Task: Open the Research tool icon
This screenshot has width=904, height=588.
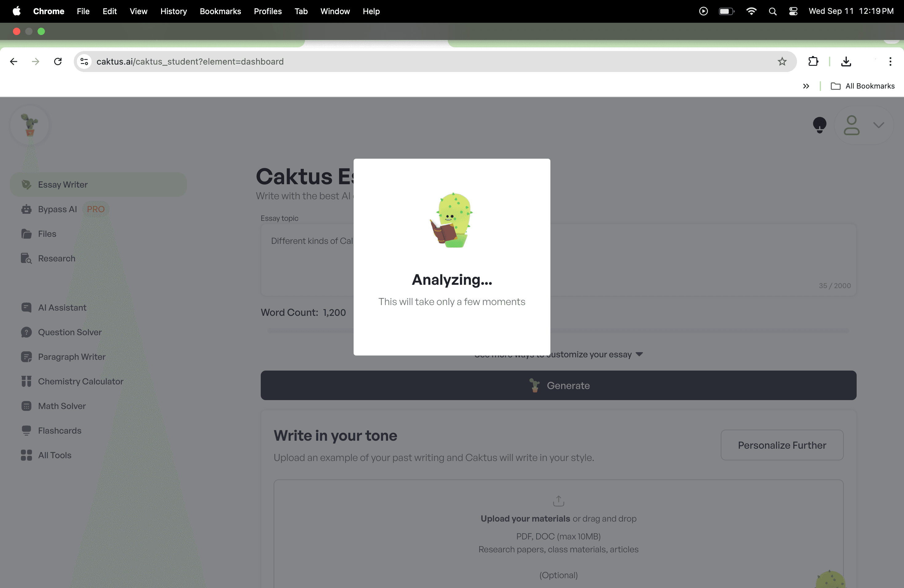Action: point(26,258)
